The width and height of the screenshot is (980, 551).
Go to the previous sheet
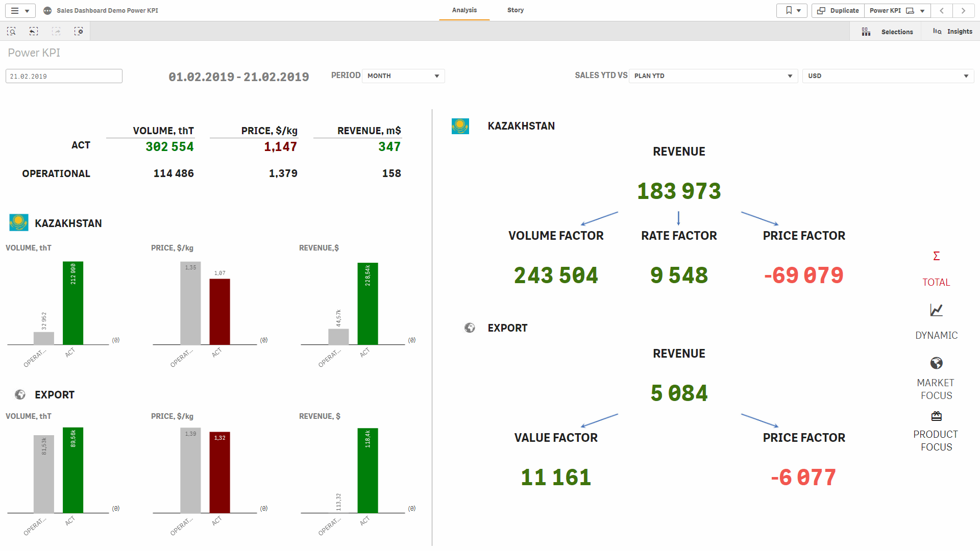coord(942,10)
